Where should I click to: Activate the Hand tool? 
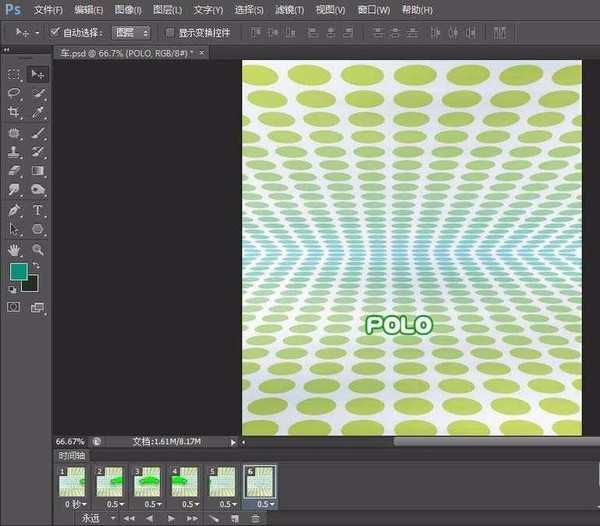point(14,250)
